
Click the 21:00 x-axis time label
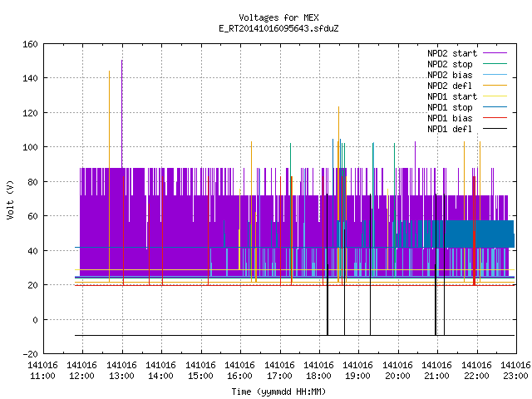pos(437,377)
